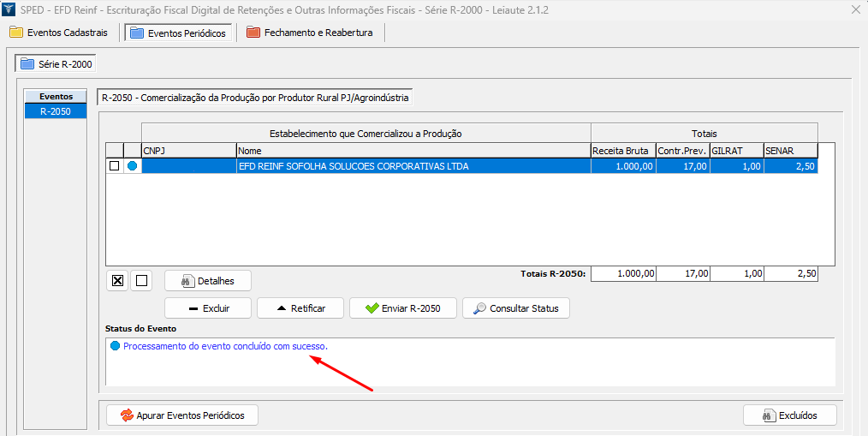Click Apurar Eventos Periódicos button

coord(182,415)
